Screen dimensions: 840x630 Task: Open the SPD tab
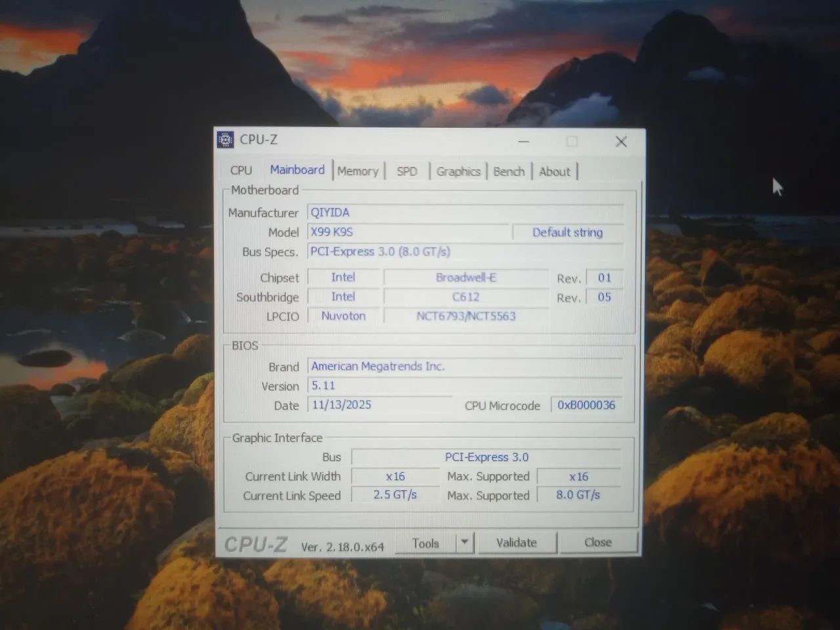(x=408, y=171)
